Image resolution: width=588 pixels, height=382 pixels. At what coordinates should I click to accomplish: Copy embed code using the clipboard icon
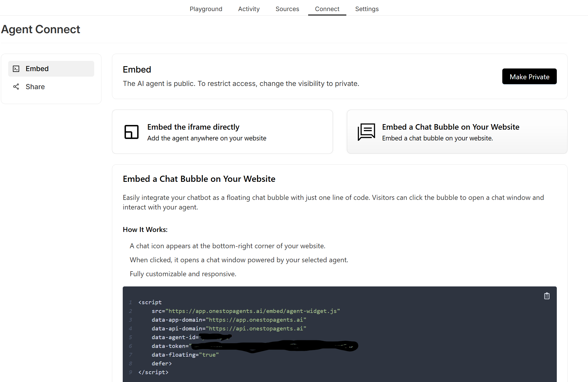547,296
